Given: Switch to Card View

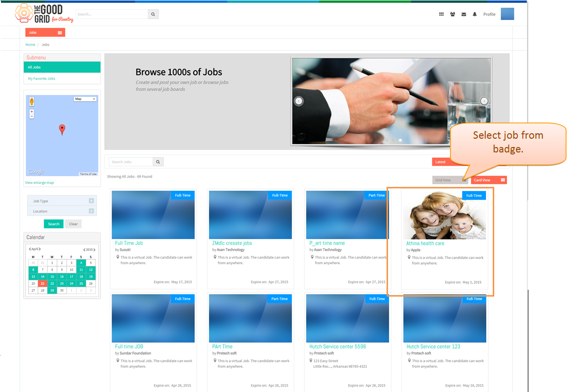Looking at the screenshot, I should tap(489, 180).
